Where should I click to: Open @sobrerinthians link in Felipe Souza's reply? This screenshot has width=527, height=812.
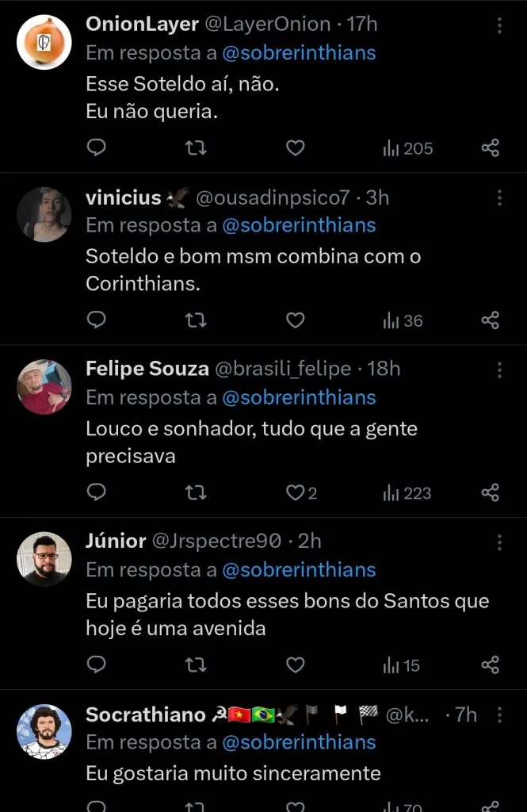click(300, 397)
